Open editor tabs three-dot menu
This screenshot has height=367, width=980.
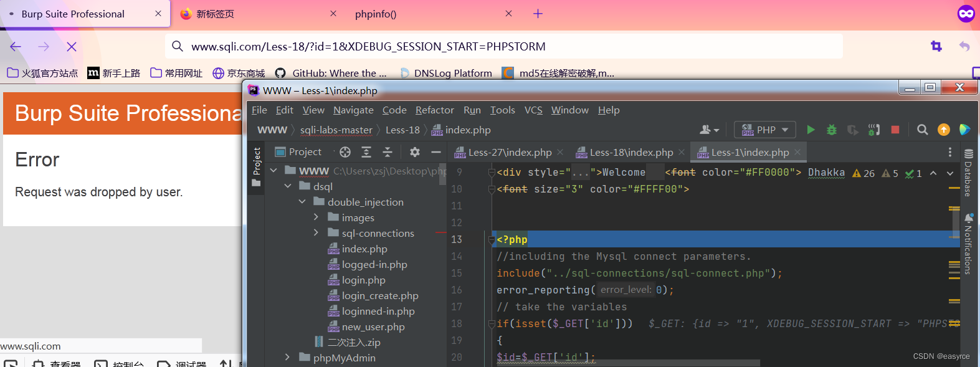[950, 152]
